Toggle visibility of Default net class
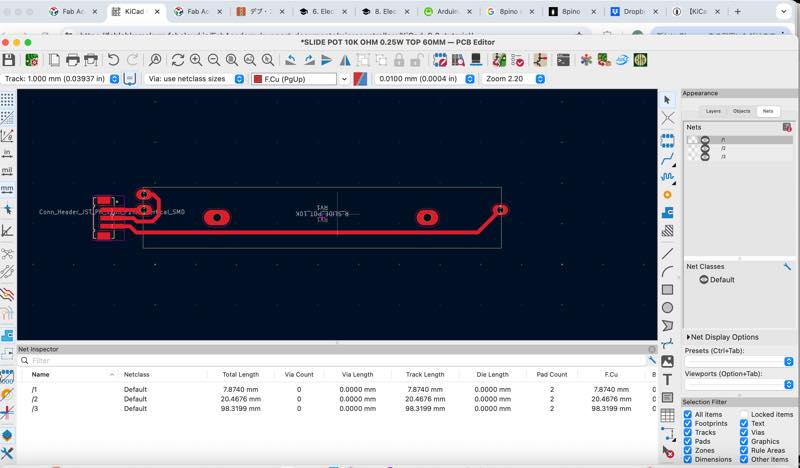The height and width of the screenshot is (468, 800). point(704,280)
